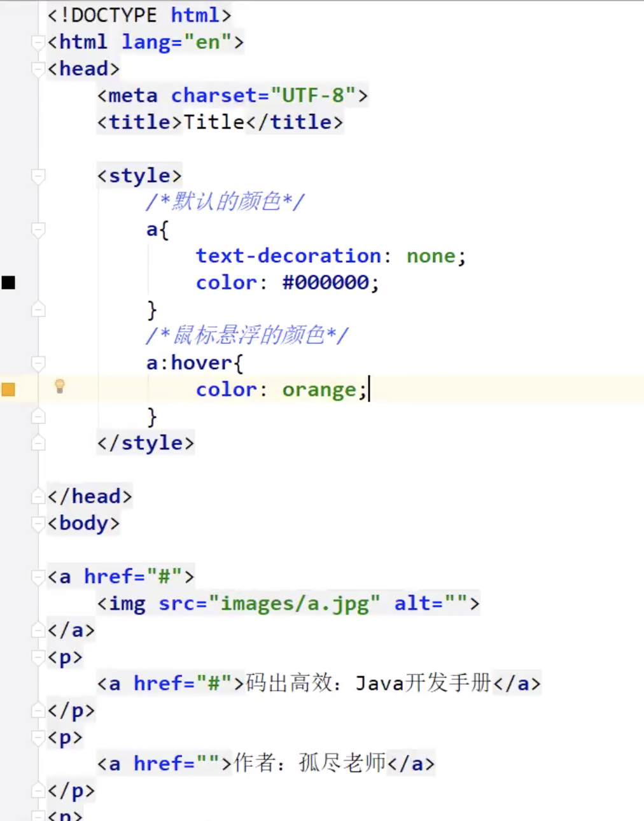The image size is (644, 821).
Task: Collapse the a:hover{ rule fold marker
Action: tap(38, 363)
